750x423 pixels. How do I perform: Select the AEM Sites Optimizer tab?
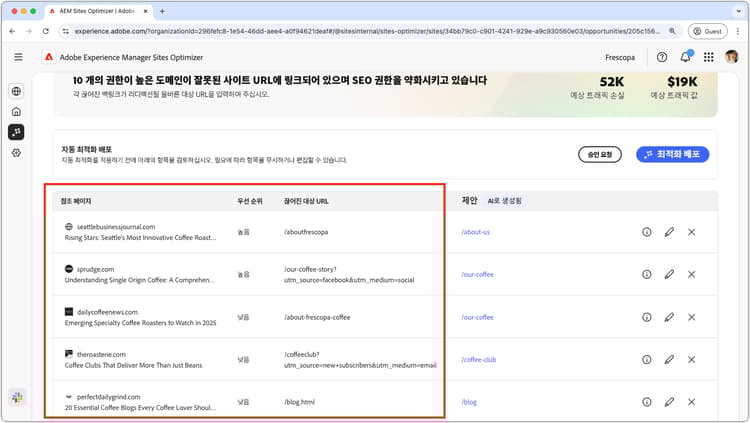pos(98,11)
